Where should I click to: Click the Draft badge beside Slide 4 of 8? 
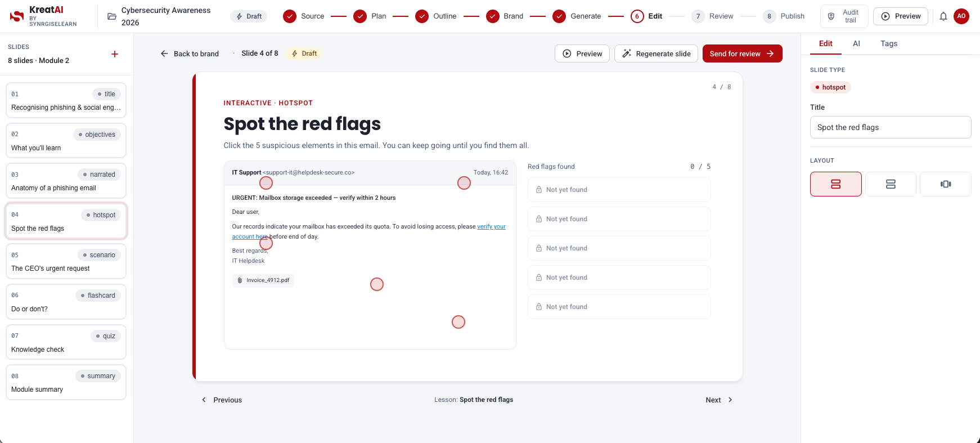304,53
